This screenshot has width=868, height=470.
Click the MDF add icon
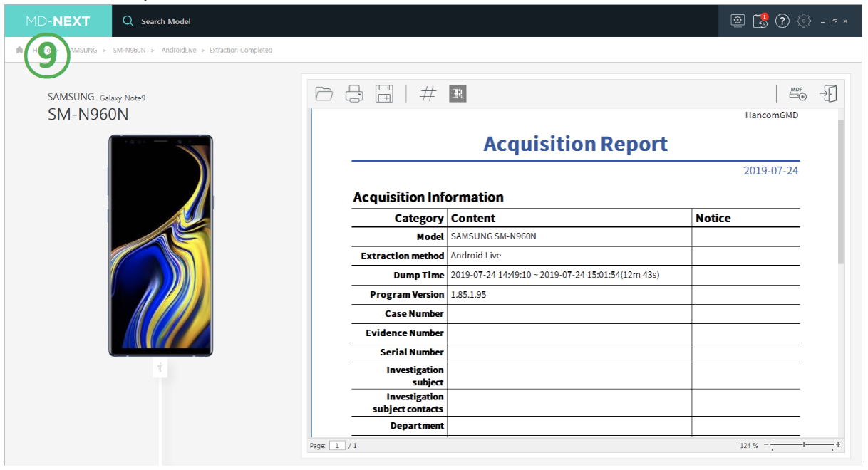click(797, 93)
